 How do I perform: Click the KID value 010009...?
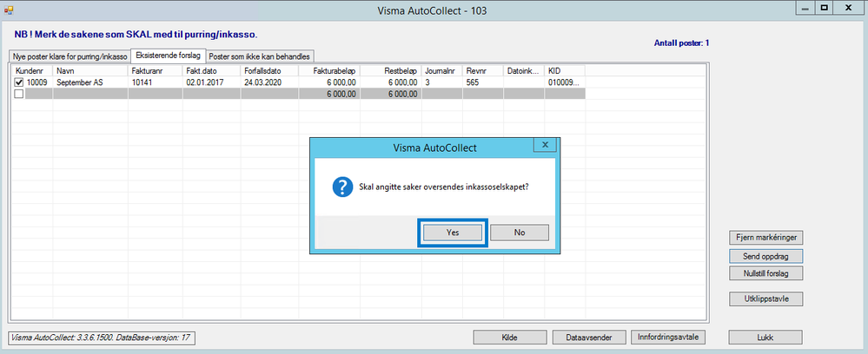click(x=565, y=82)
